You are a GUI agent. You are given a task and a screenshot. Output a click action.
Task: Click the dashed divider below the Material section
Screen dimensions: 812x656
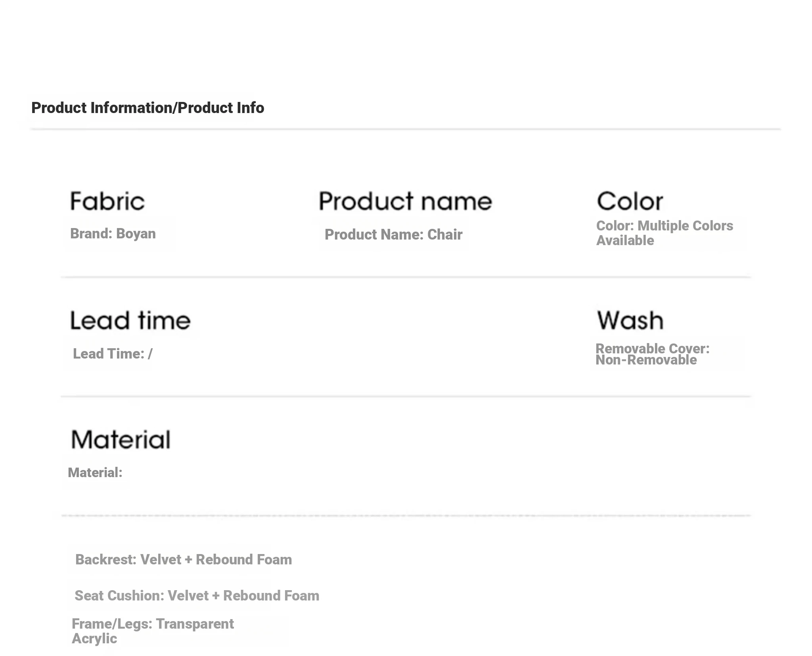405,516
